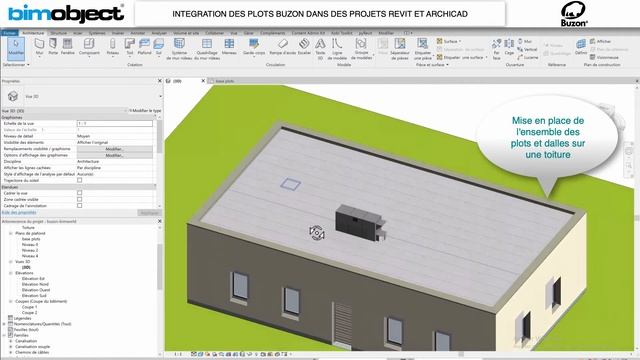This screenshot has height=360, width=640.
Task: Switch to the Compléments ribbon tab
Action: [x=272, y=33]
